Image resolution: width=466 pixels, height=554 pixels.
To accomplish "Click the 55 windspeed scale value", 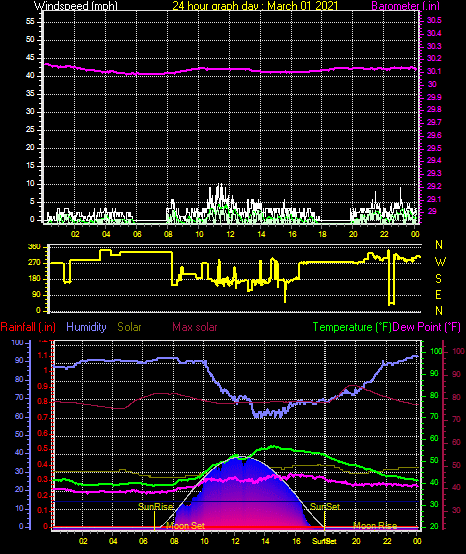I will click(30, 22).
